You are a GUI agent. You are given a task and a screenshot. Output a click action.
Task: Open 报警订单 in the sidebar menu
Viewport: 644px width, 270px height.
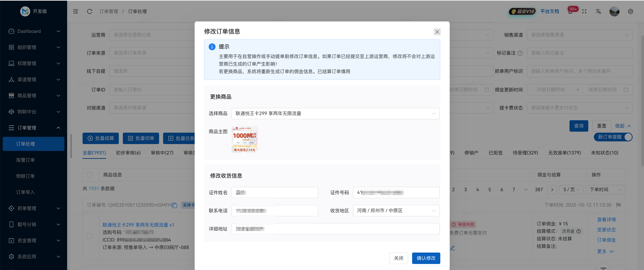point(25,160)
